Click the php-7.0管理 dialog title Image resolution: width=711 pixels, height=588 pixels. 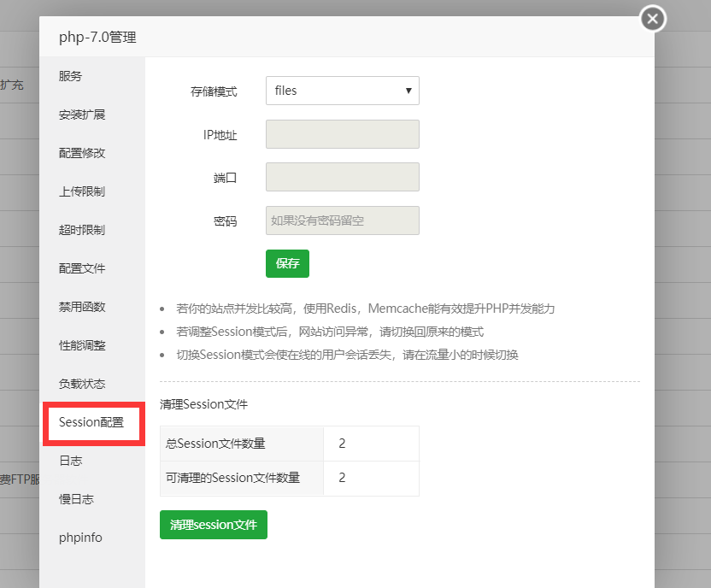pos(97,37)
